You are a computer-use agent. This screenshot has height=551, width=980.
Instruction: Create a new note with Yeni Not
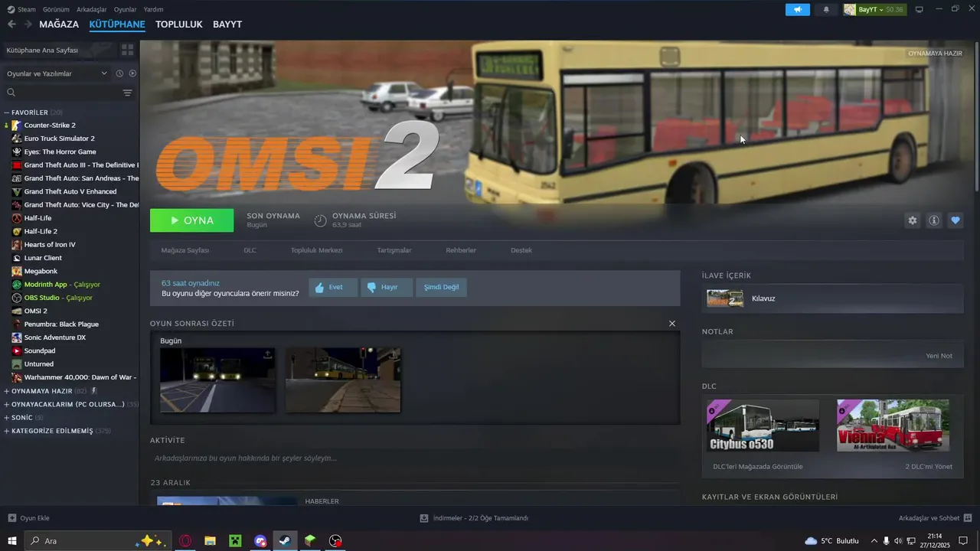point(939,356)
